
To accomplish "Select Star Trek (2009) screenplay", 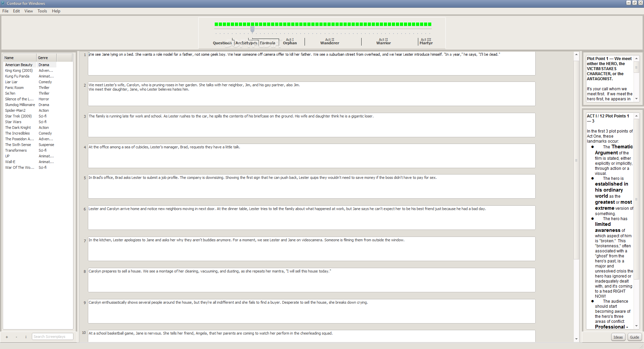I will (30, 116).
